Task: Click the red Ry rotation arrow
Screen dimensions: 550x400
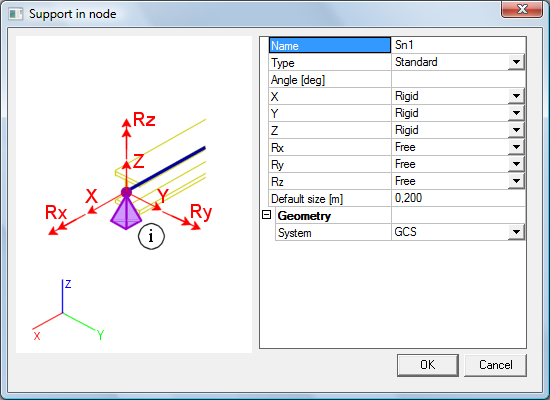Action: (181, 221)
